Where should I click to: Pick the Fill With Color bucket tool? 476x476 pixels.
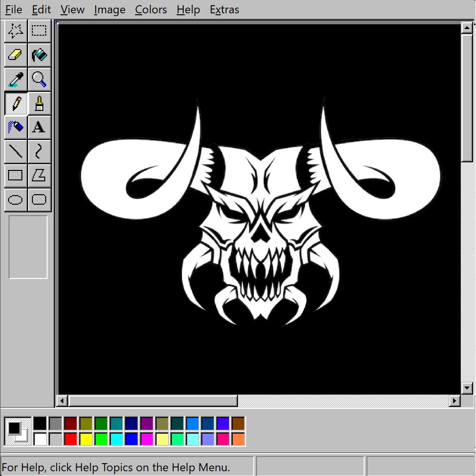(x=40, y=55)
